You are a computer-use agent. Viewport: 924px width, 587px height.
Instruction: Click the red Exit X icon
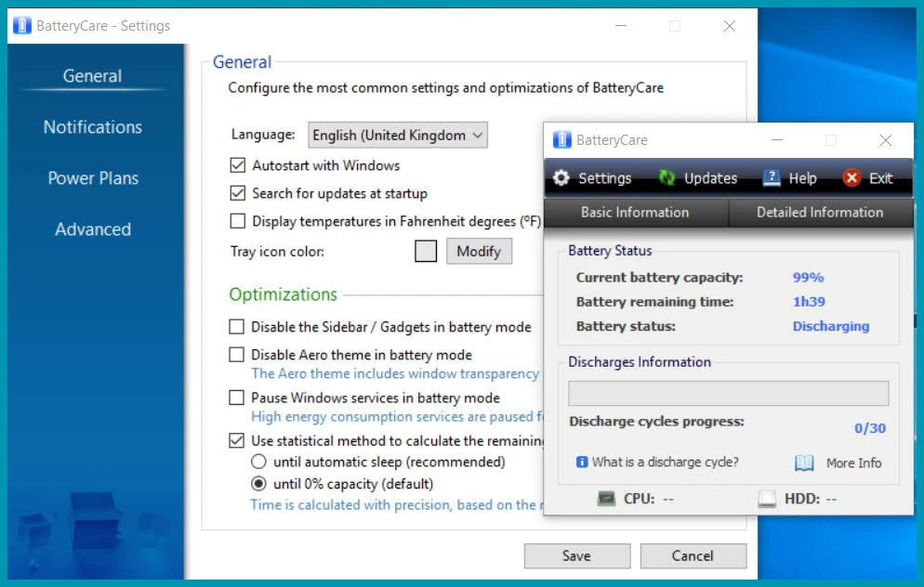click(851, 177)
